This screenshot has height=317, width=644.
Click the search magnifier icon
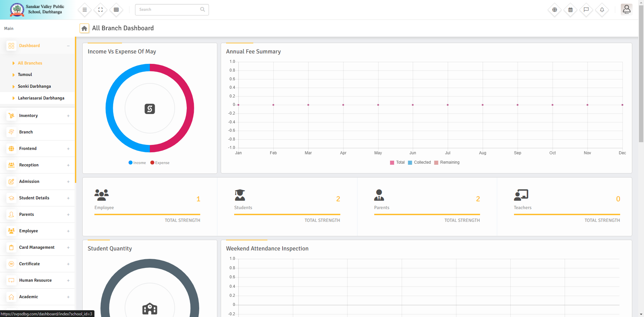[203, 9]
